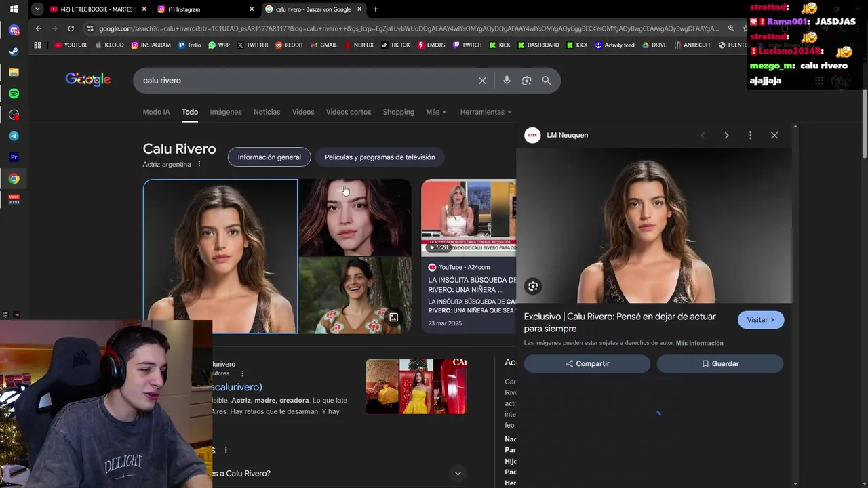Switch to the Imágenes tab
Screen dimensions: 868x488
pos(226,112)
